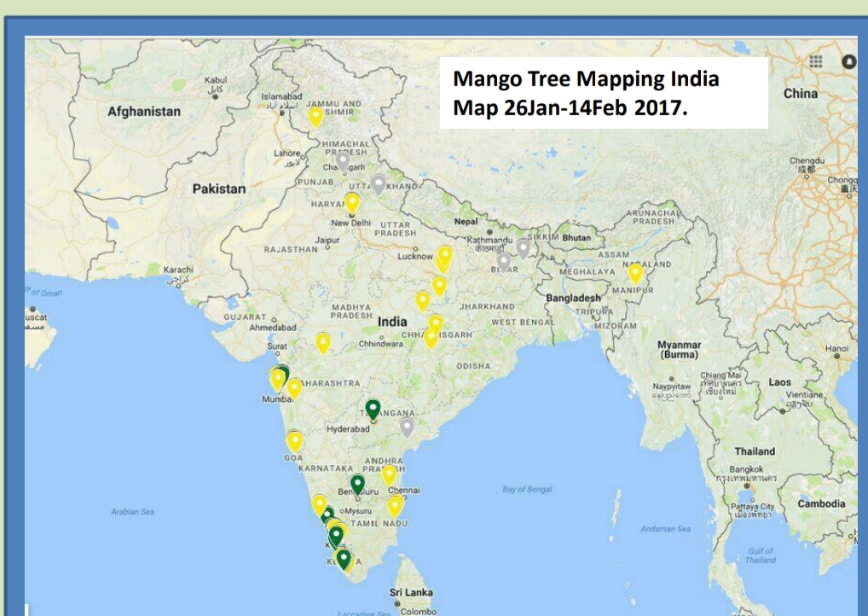
Task: Select the gray pin above Bihar label
Action: click(504, 261)
